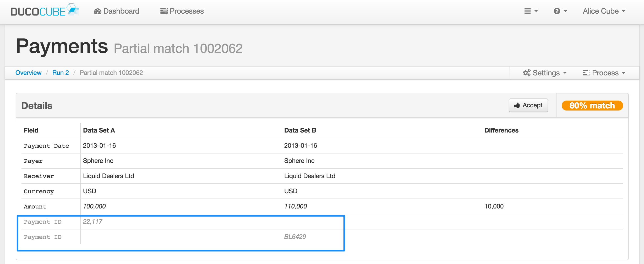Expand the Alice Cube user dropdown
This screenshot has height=264, width=644.
tap(604, 11)
